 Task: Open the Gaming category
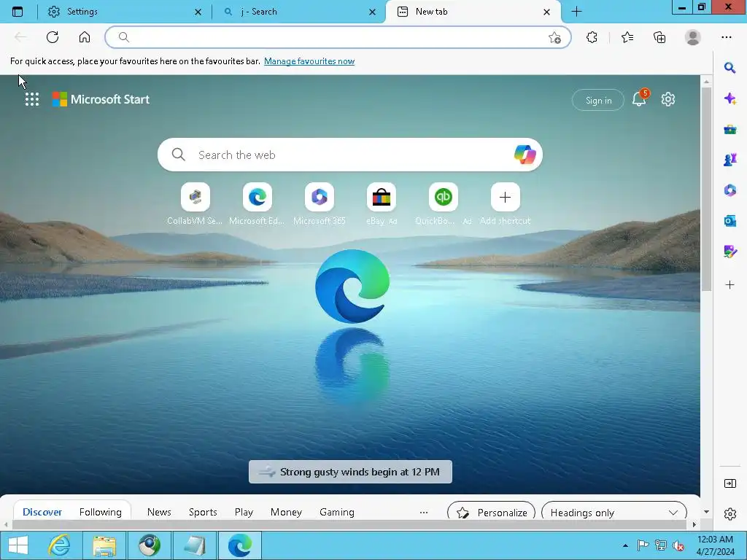click(x=337, y=512)
